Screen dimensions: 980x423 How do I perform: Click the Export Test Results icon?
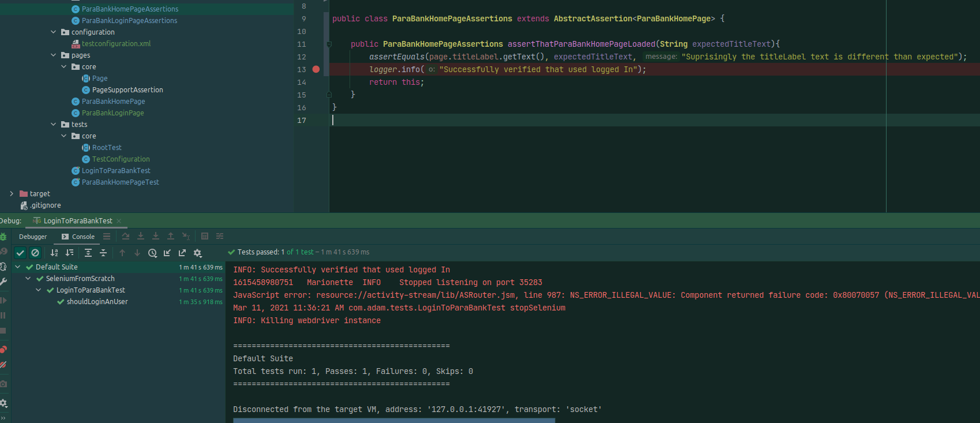pos(182,253)
